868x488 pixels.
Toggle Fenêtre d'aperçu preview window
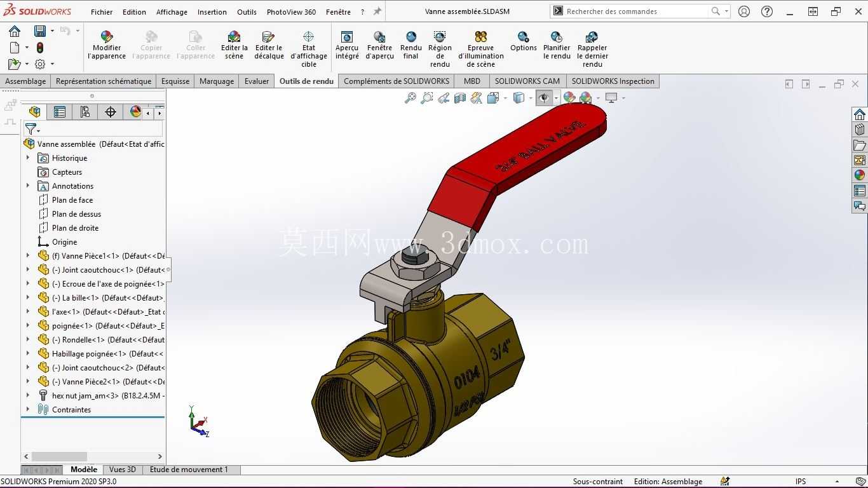(379, 46)
